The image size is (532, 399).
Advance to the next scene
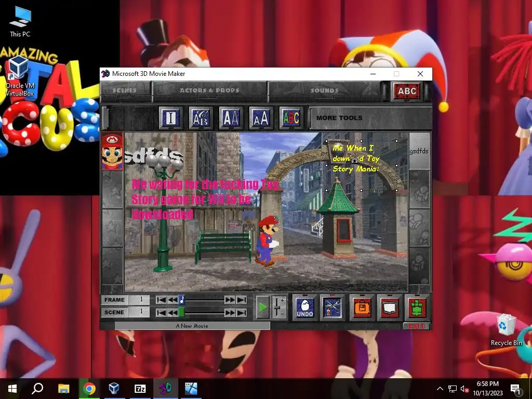230,312
